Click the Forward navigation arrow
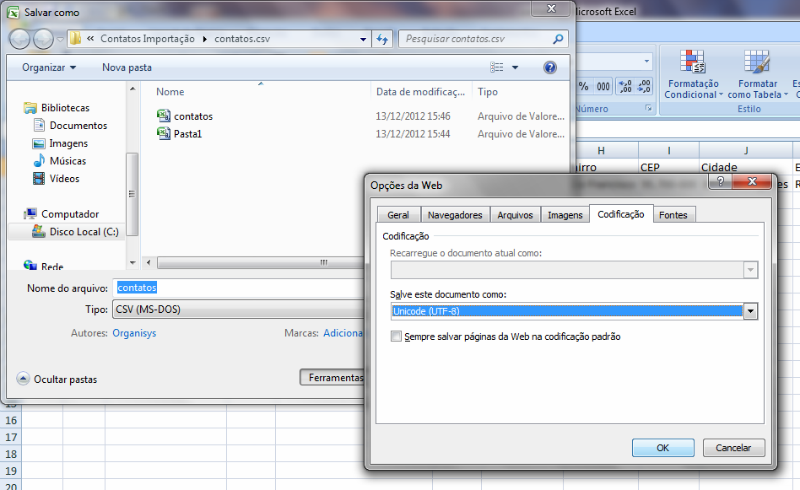 43,39
